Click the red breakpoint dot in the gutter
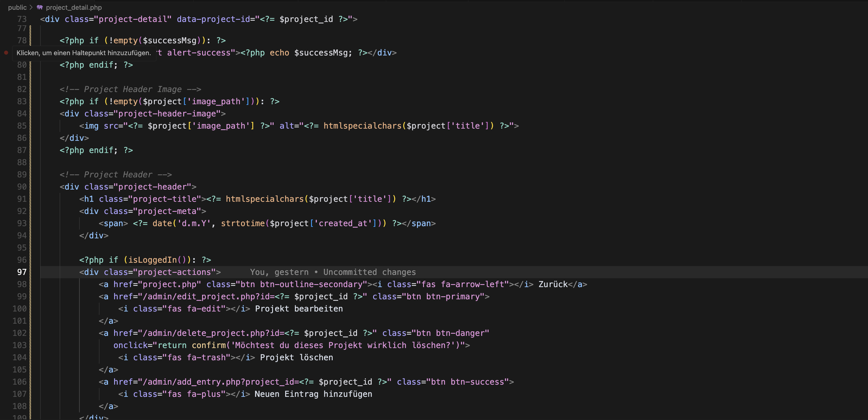 [6, 53]
